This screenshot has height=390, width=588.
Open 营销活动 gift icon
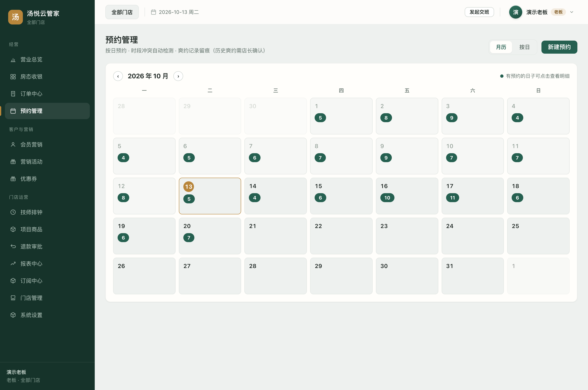[13, 162]
